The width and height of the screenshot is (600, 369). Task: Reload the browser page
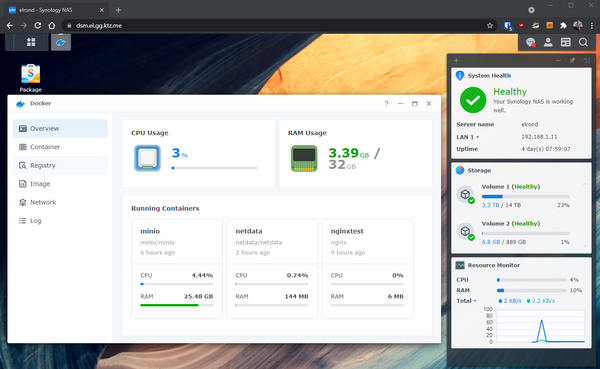38,26
